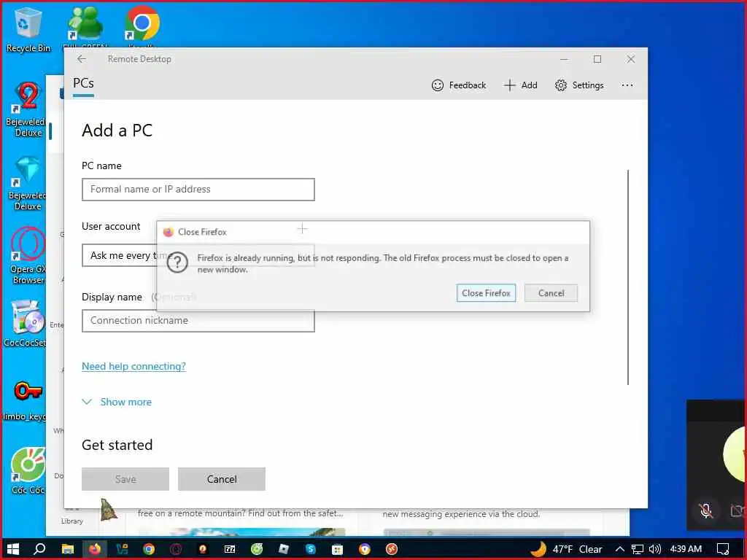Viewport: 747px width, 560px height.
Task: Click the taskbar search icon
Action: coord(39,549)
